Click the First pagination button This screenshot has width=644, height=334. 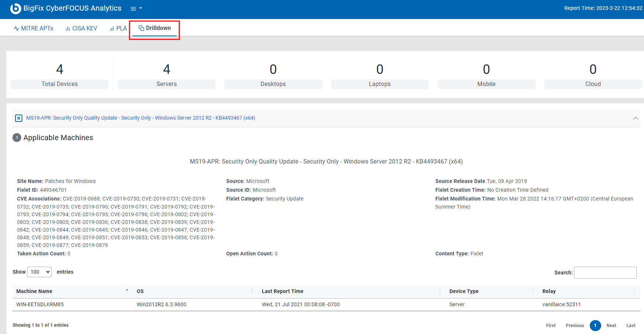551,326
